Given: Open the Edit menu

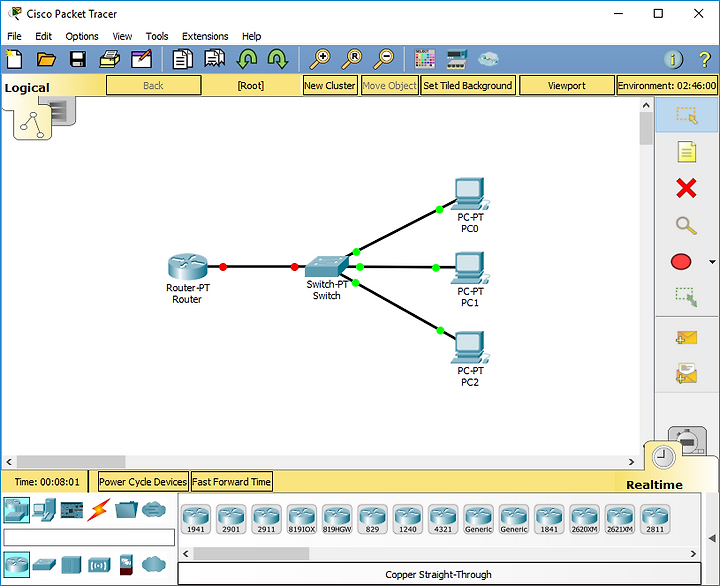Looking at the screenshot, I should (x=44, y=36).
